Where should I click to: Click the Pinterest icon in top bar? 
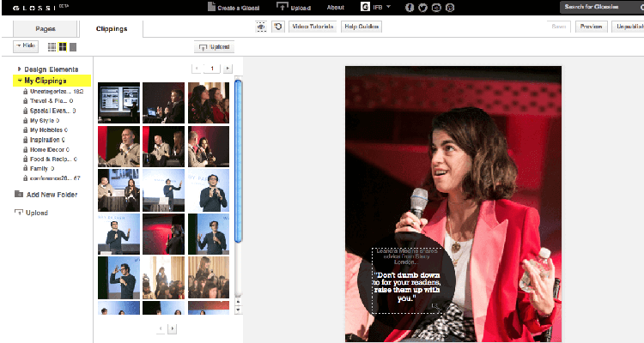[x=450, y=7]
